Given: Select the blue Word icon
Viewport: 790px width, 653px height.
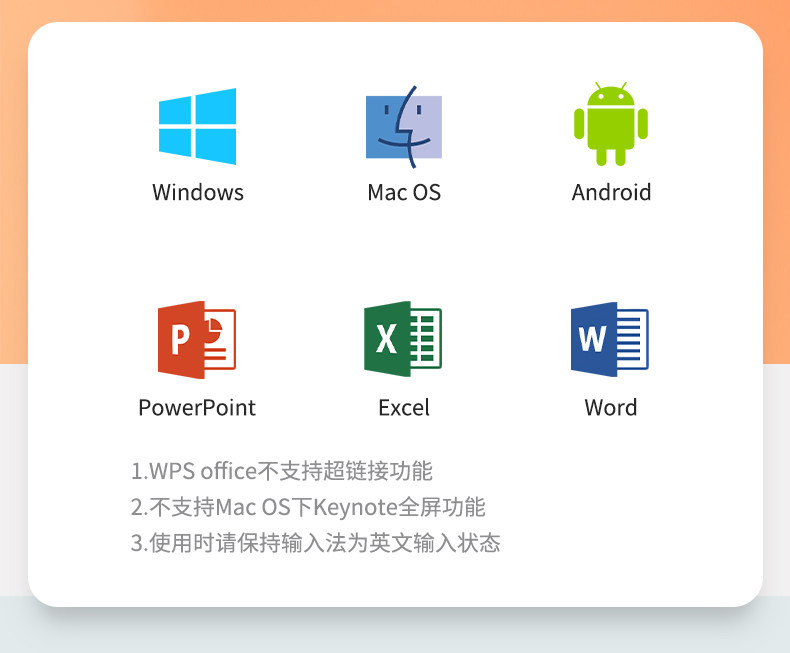Looking at the screenshot, I should click(x=610, y=339).
